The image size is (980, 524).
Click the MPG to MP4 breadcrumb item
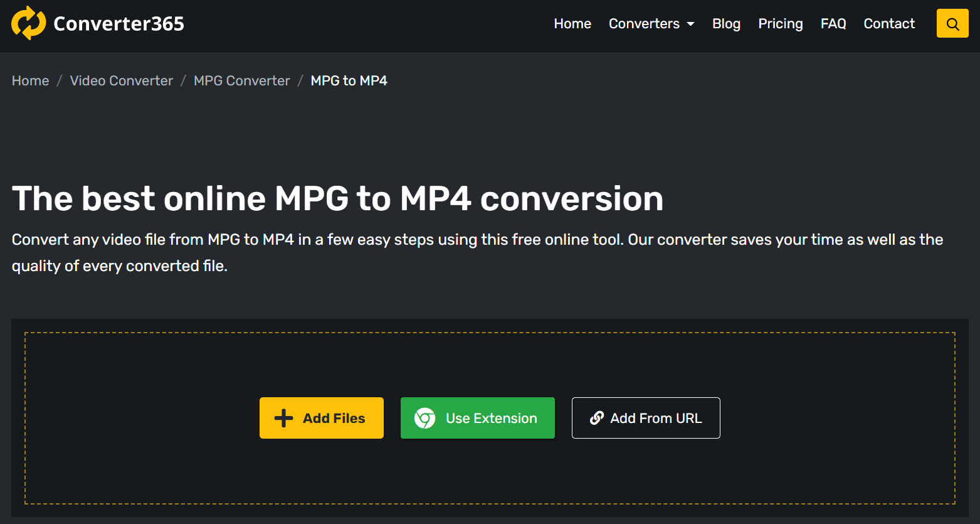coord(349,81)
